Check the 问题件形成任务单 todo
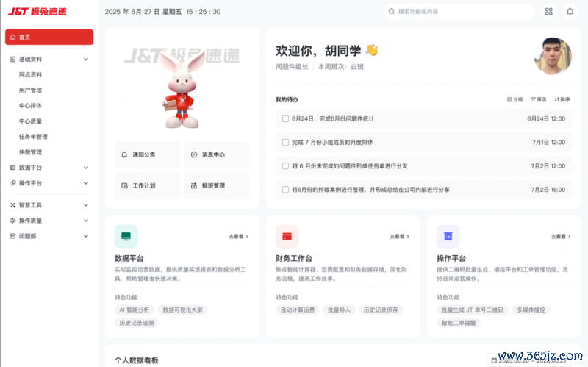This screenshot has height=367, width=588. (285, 166)
